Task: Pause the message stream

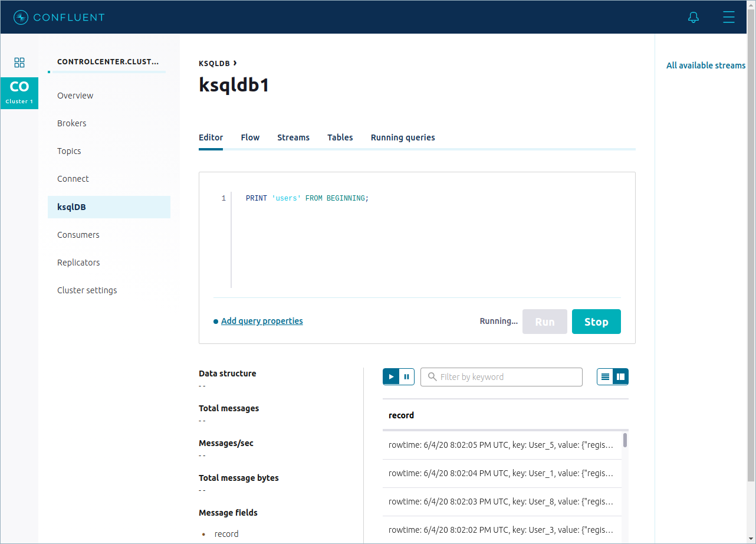Action: tap(407, 376)
